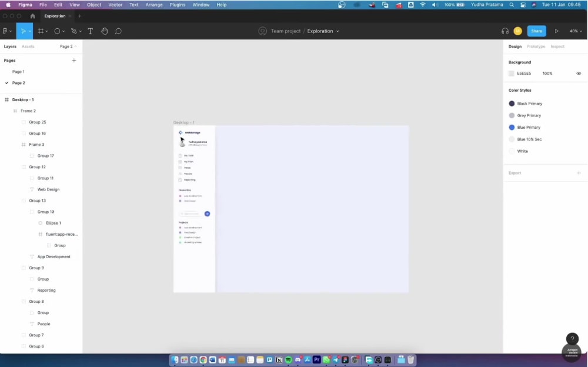
Task: Click the background opacity 100% field
Action: point(547,74)
